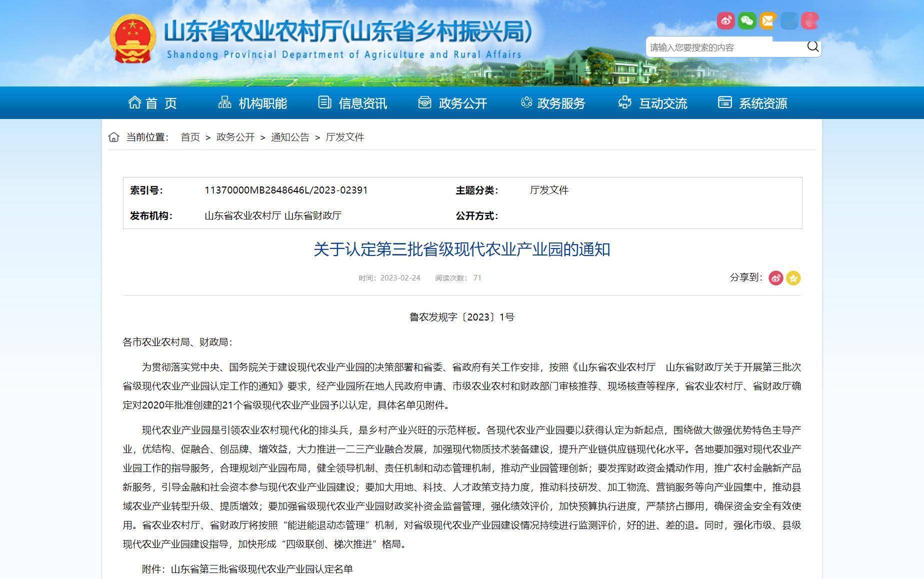
Task: Select index number 11370000MB2848646L/2023-02391
Action: point(286,190)
